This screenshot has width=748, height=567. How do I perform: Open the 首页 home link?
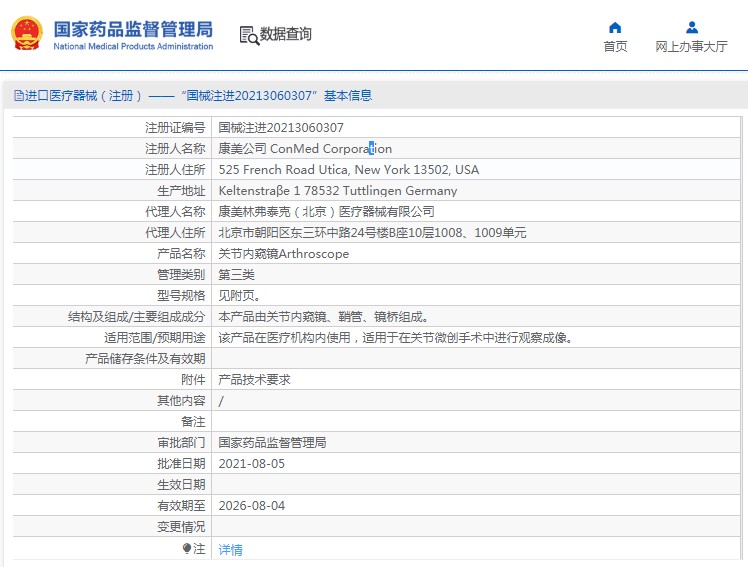coord(615,46)
